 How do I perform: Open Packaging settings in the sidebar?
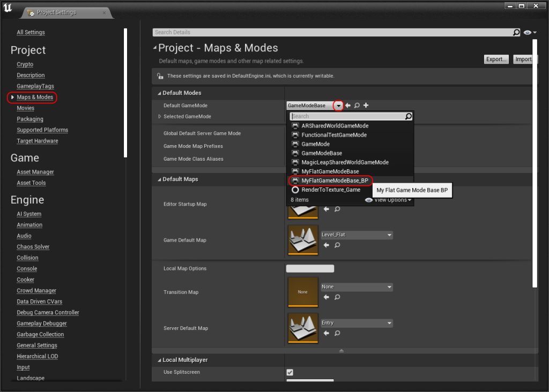[x=30, y=119]
